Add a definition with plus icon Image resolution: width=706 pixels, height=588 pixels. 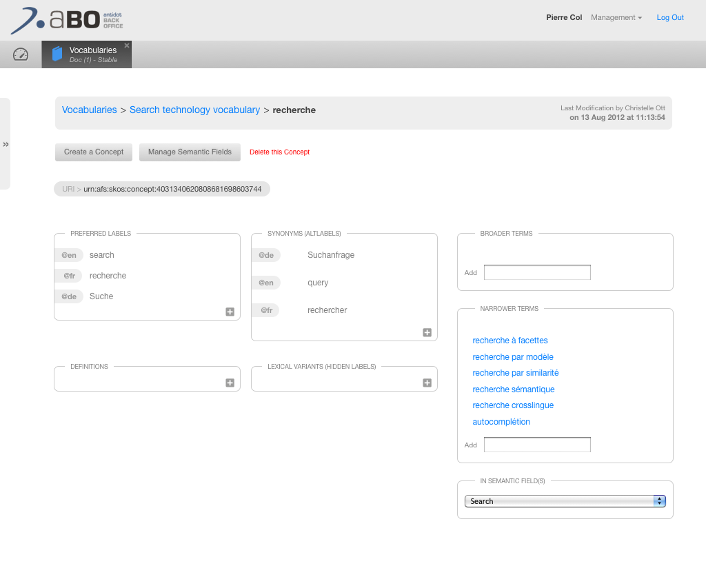[230, 383]
